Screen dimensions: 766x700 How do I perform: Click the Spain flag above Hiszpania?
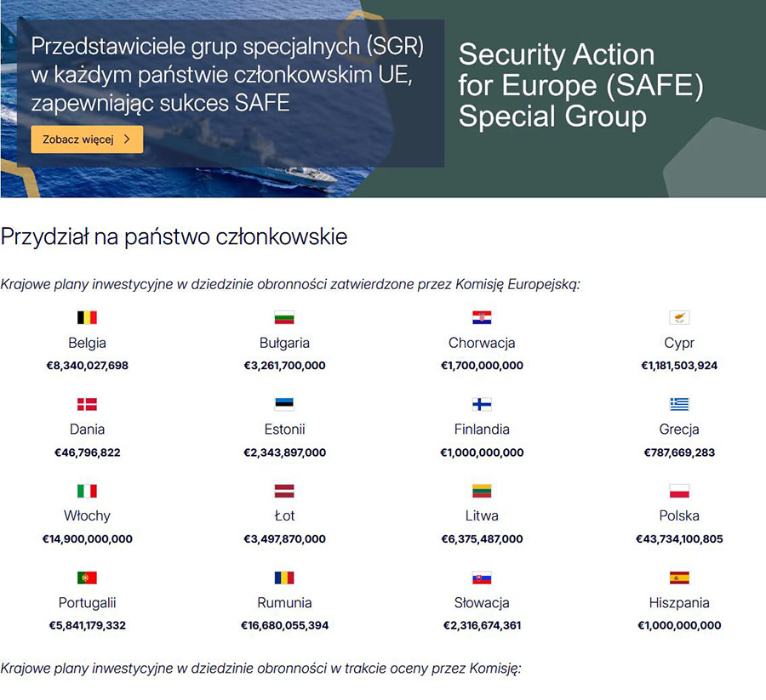679,578
